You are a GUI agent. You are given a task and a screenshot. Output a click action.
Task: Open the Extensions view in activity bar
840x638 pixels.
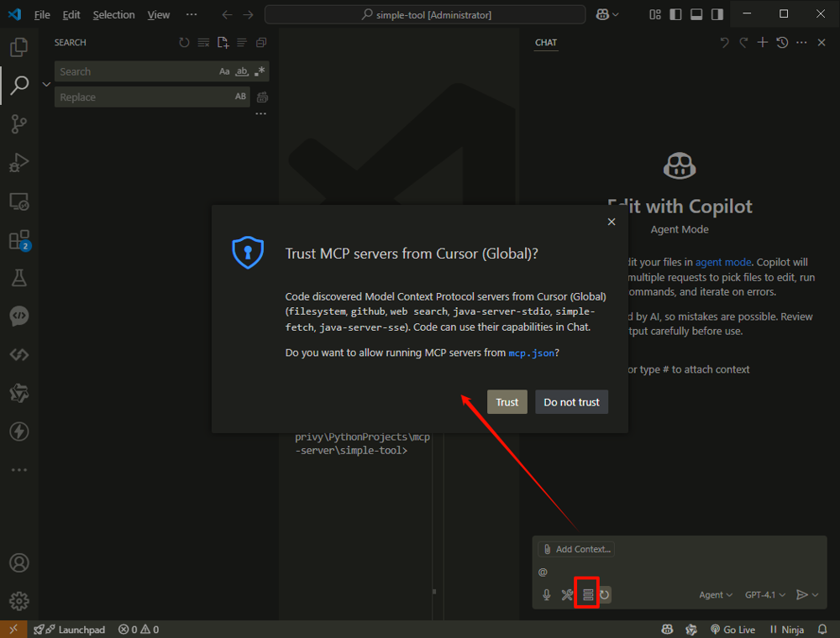18,240
